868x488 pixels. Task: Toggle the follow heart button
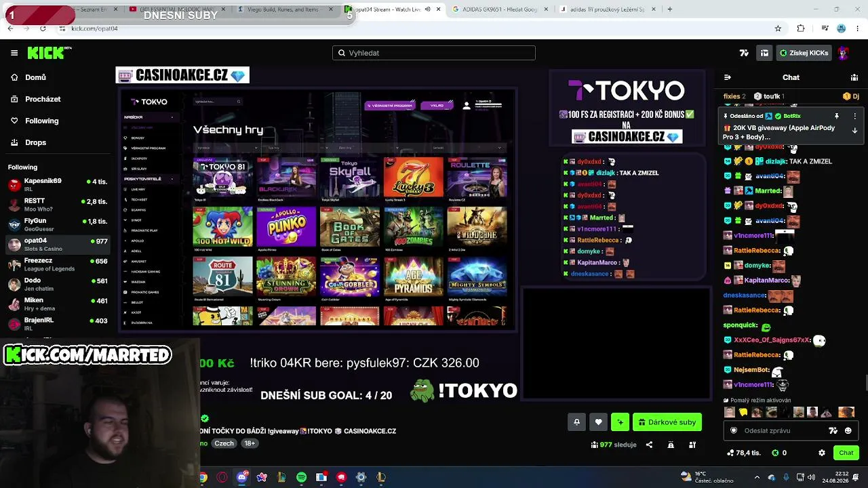tap(598, 422)
